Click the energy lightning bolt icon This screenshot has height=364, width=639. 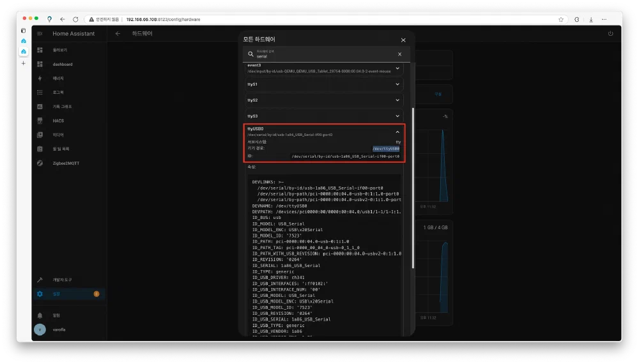(40, 79)
